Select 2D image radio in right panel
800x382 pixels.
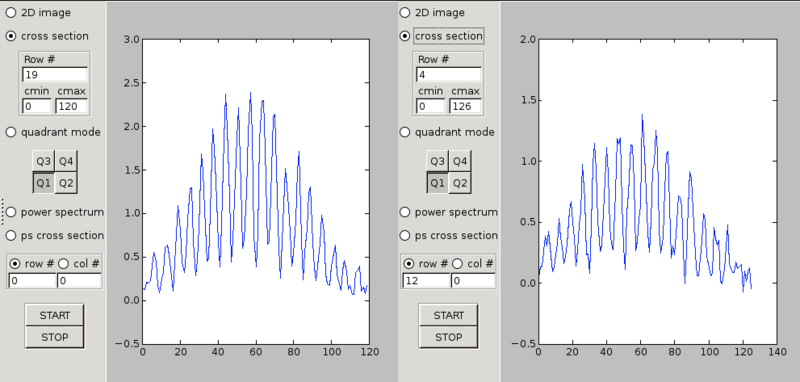404,12
